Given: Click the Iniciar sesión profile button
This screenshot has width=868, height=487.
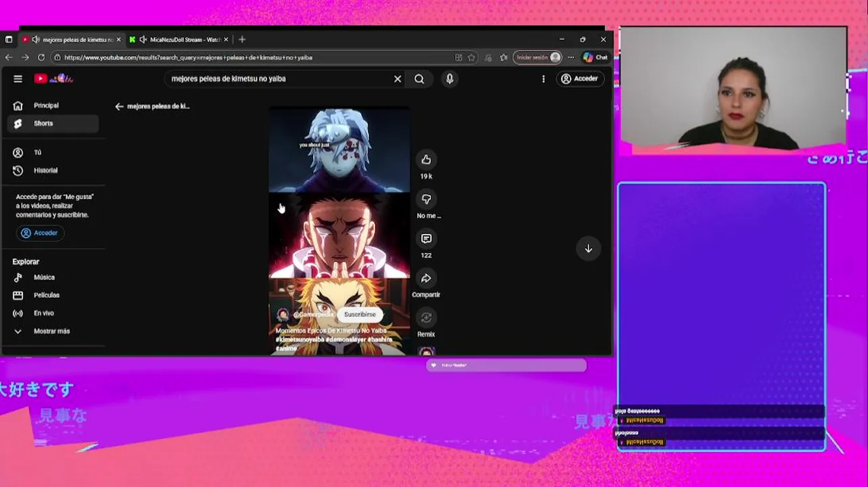Looking at the screenshot, I should pos(538,57).
